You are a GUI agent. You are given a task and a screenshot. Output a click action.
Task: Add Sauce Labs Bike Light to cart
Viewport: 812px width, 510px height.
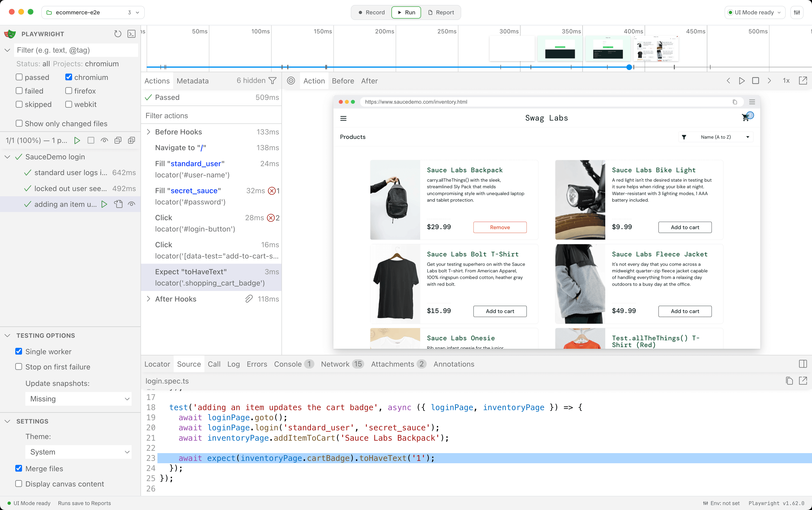click(685, 227)
